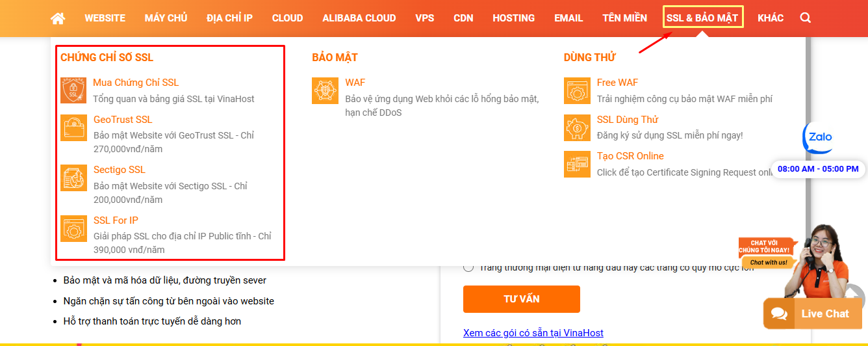Open the Zalo chat icon
This screenshot has height=346, width=868.
pyautogui.click(x=818, y=138)
